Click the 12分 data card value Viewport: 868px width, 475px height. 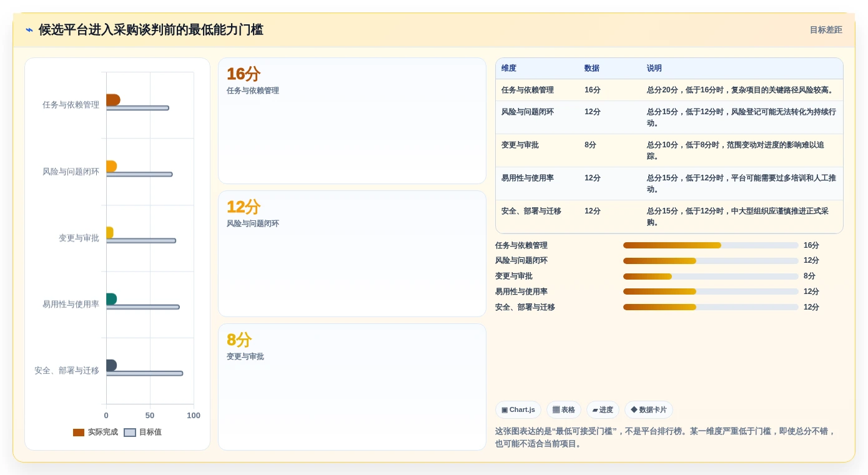[x=244, y=207]
